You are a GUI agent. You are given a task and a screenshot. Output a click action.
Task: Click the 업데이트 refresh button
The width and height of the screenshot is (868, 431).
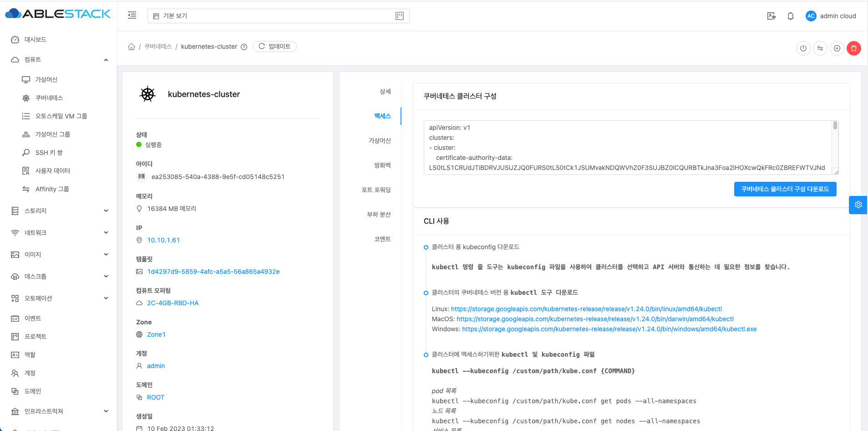click(x=274, y=46)
